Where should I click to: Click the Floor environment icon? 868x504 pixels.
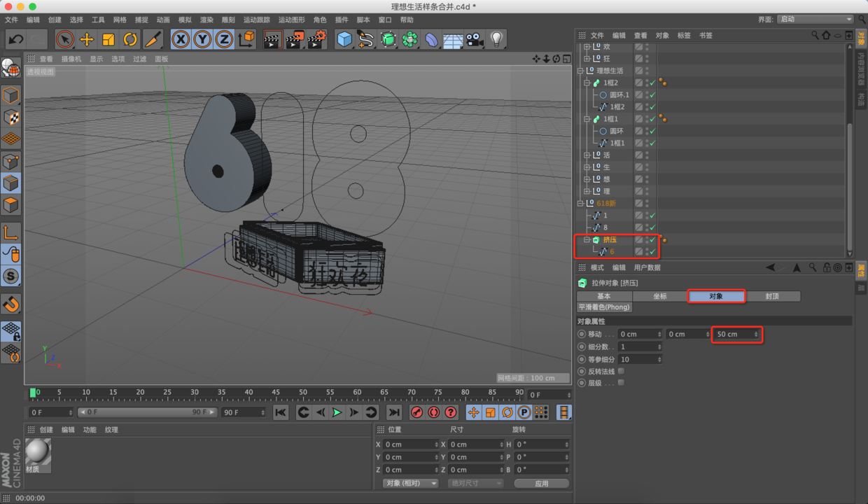(x=453, y=39)
